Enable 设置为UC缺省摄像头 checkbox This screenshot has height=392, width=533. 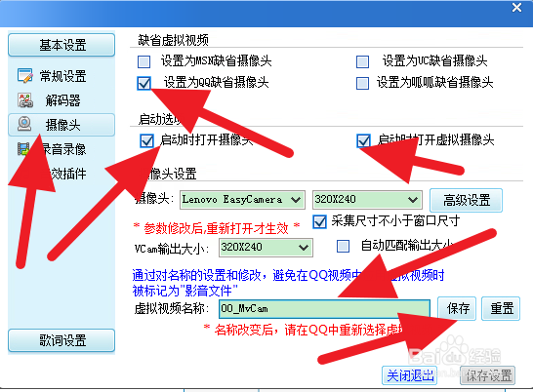coord(362,61)
